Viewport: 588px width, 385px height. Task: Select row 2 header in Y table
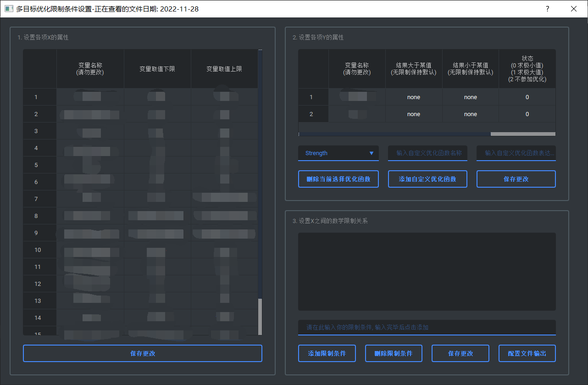(313, 114)
